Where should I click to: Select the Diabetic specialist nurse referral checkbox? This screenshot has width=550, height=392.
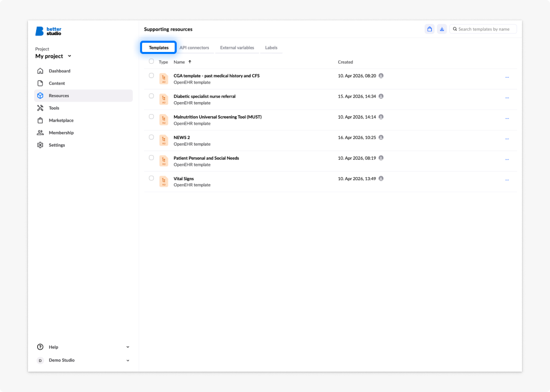(151, 96)
